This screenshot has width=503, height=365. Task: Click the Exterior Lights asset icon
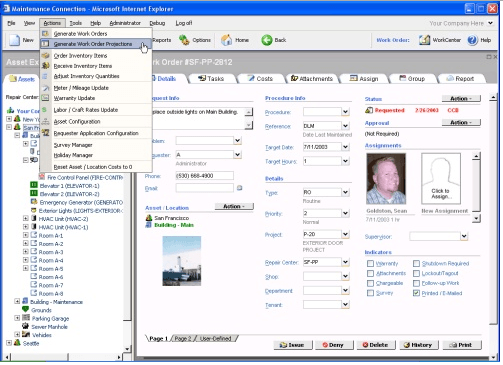pos(33,210)
